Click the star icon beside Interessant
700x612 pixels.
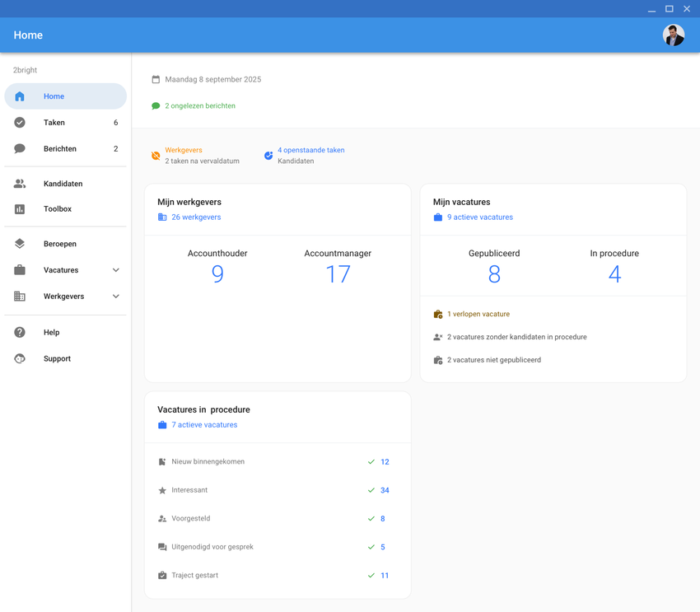(162, 489)
